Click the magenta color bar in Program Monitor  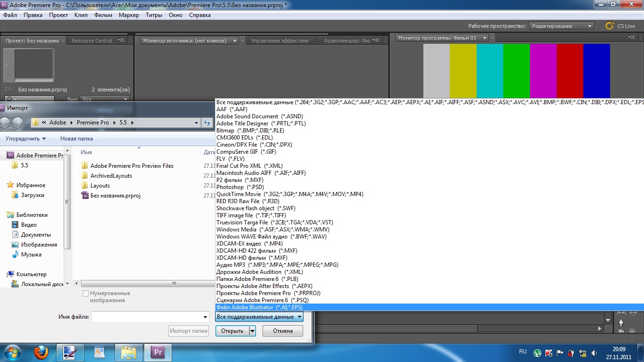(543, 71)
